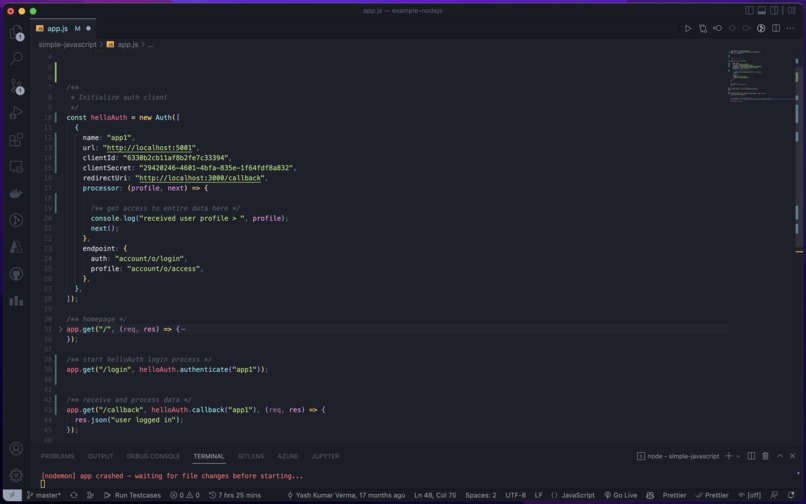Click the remote window indicator in status bar
Viewport: 806px width, 504px height.
[12, 495]
